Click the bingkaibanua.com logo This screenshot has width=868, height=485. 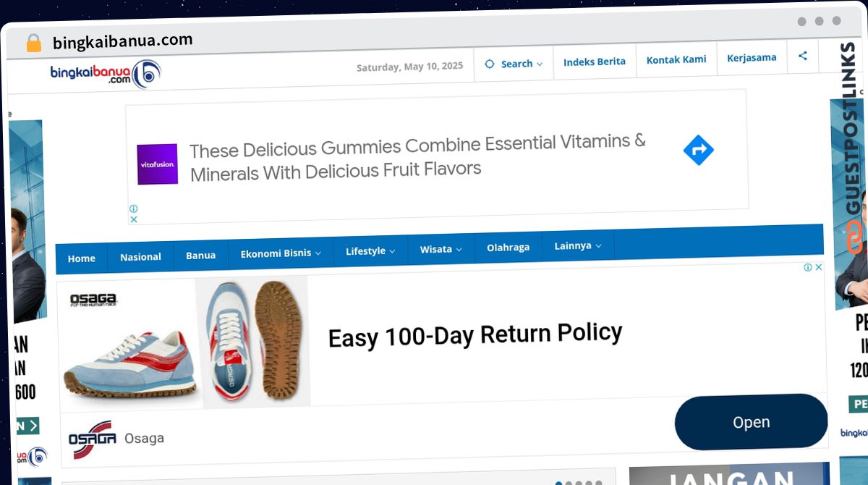click(x=106, y=74)
